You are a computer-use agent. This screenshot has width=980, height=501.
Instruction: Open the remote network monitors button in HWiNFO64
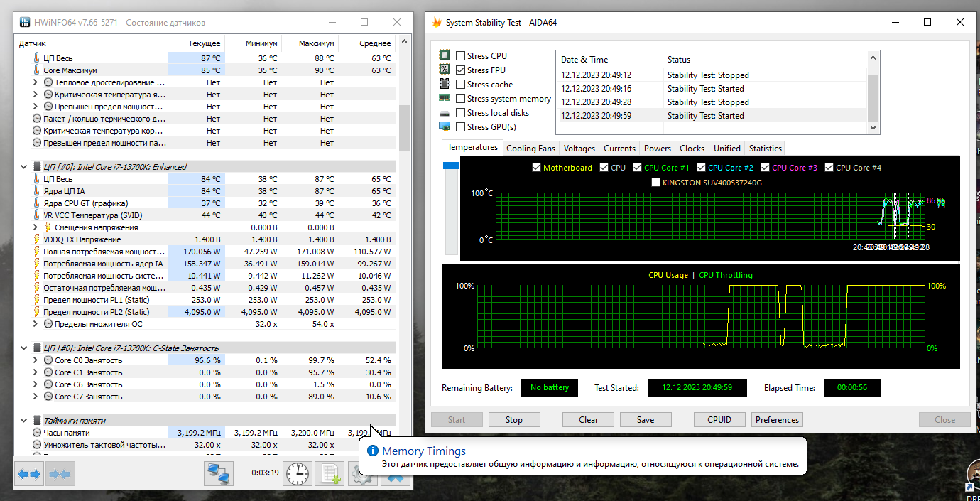219,473
